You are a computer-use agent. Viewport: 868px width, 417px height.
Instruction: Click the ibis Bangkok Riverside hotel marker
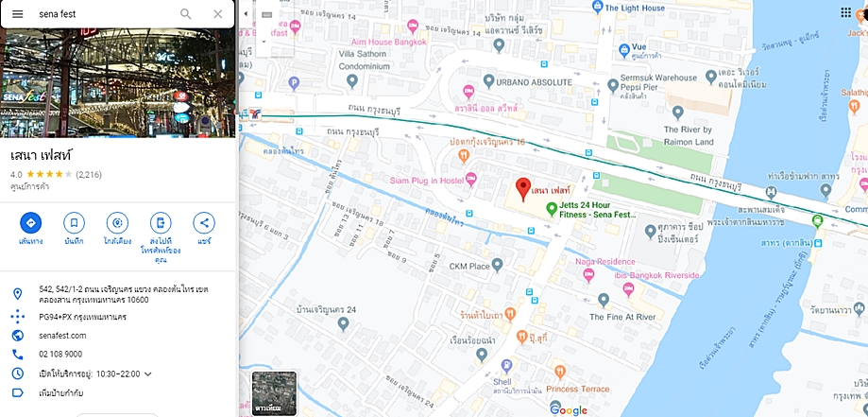pos(628,289)
